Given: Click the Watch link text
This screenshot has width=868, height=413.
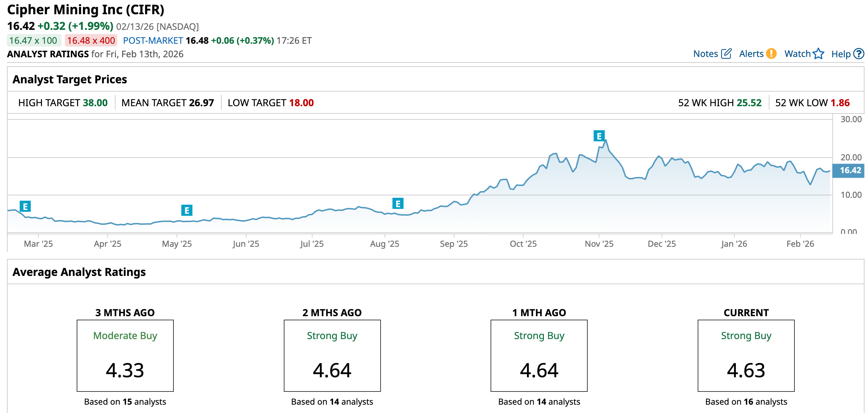Looking at the screenshot, I should coord(797,54).
